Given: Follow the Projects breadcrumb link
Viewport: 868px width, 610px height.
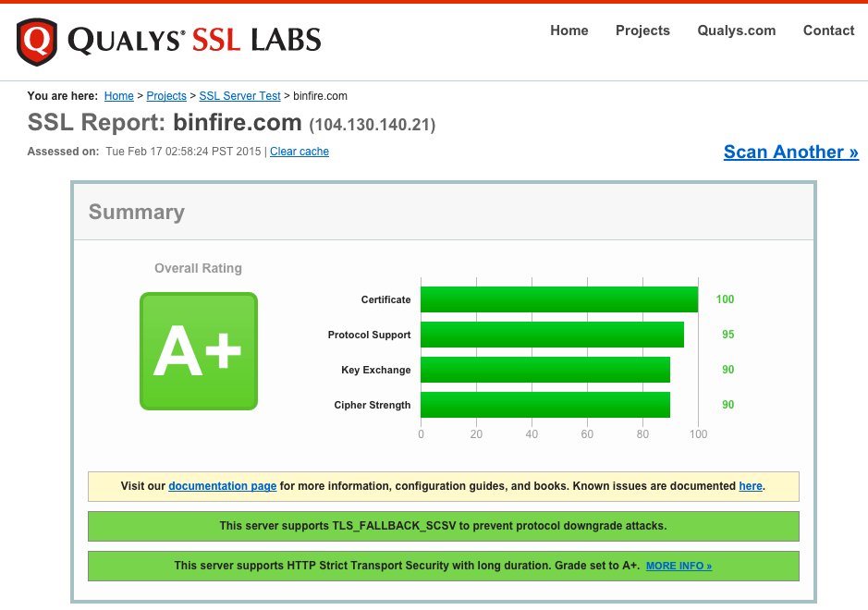Looking at the screenshot, I should (166, 96).
